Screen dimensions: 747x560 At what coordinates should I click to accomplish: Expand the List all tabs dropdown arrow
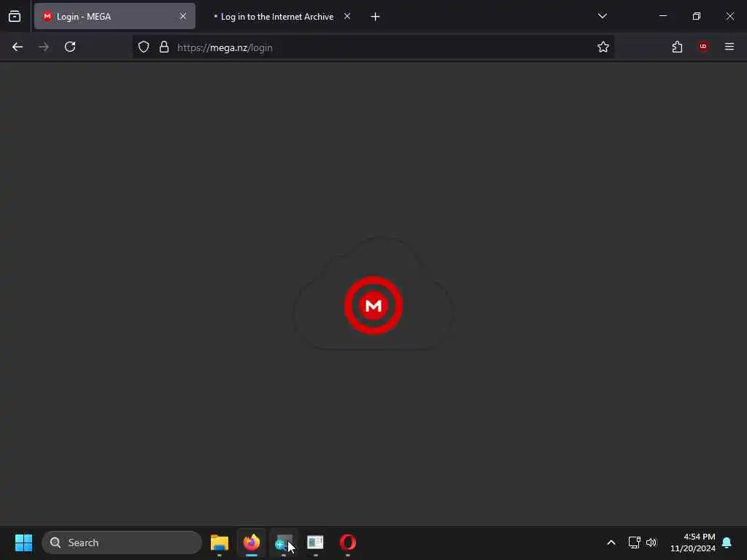602,16
